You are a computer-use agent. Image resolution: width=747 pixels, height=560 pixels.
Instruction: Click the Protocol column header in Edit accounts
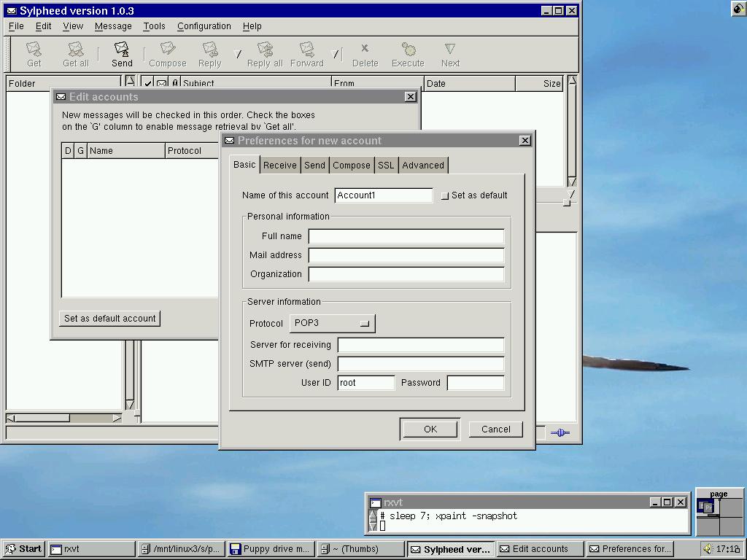[x=192, y=151]
